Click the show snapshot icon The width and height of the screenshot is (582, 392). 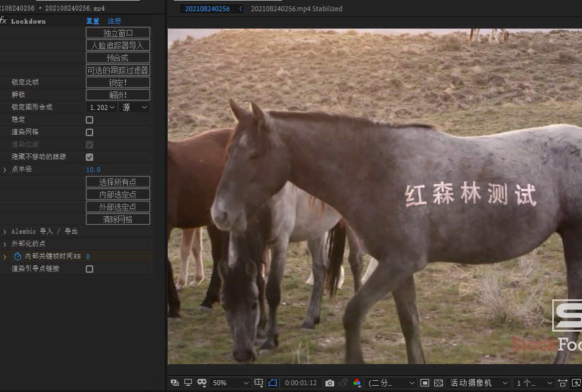coord(343,383)
